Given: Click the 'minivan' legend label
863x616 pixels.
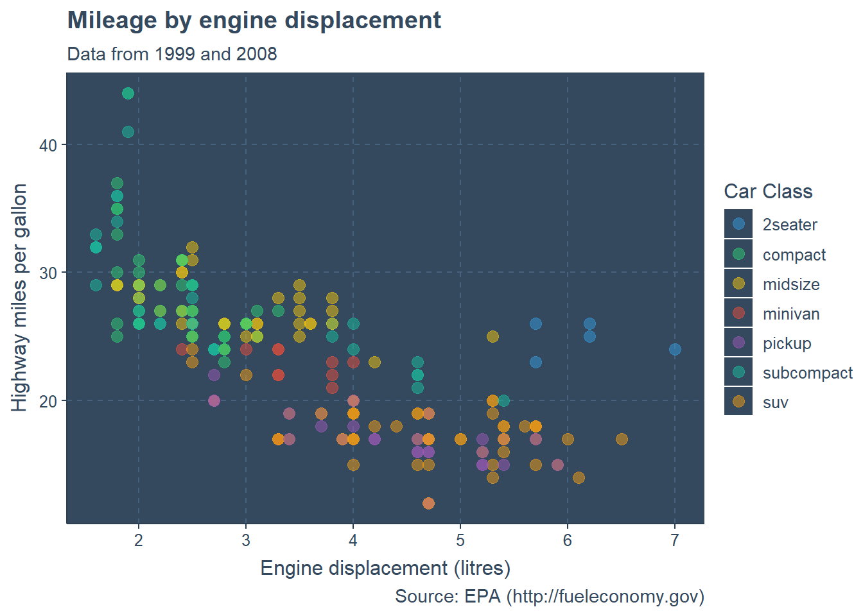Looking at the screenshot, I should click(791, 314).
